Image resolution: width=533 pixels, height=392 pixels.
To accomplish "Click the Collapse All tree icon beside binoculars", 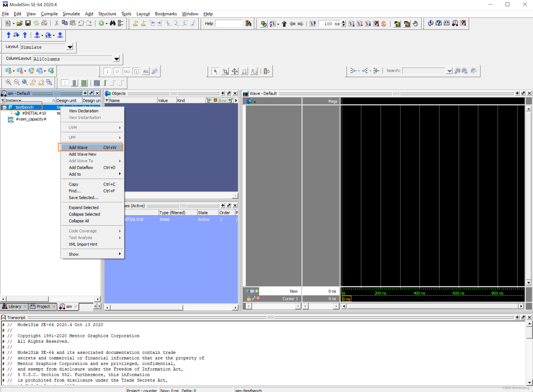I will pos(120,23).
